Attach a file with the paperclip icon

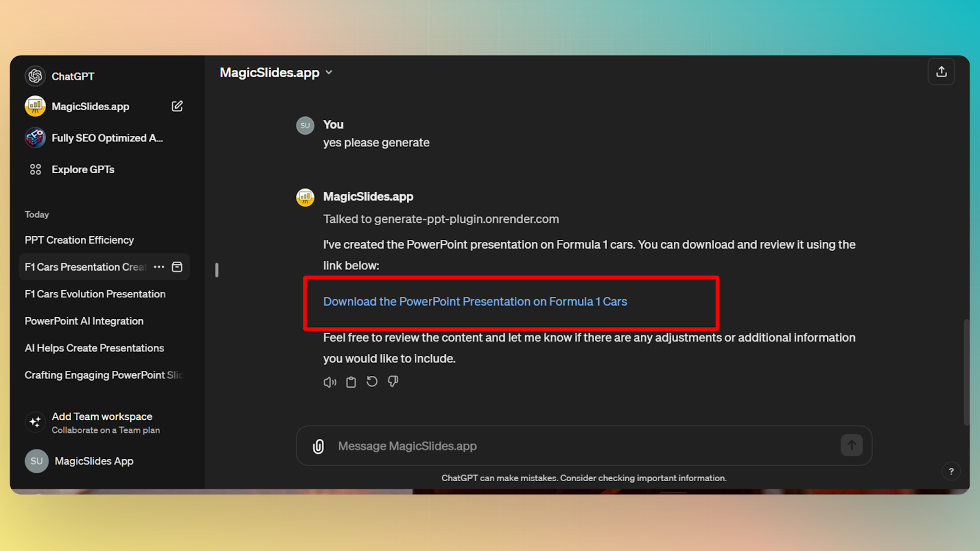tap(318, 446)
